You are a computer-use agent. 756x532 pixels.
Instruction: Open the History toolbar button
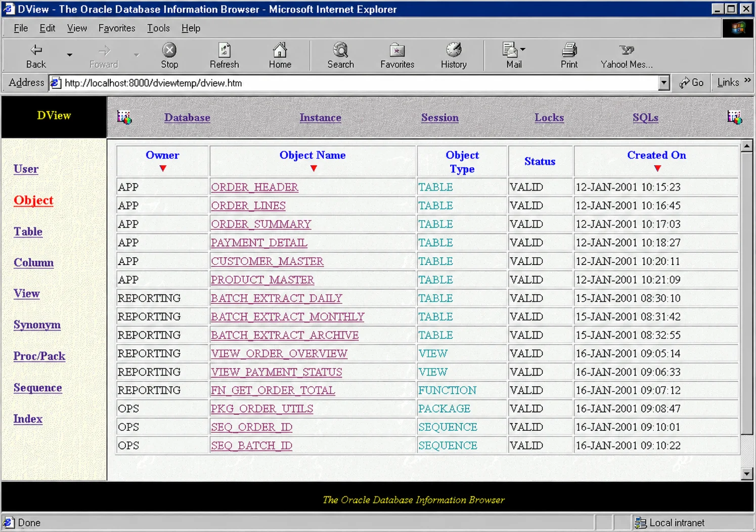pos(454,56)
